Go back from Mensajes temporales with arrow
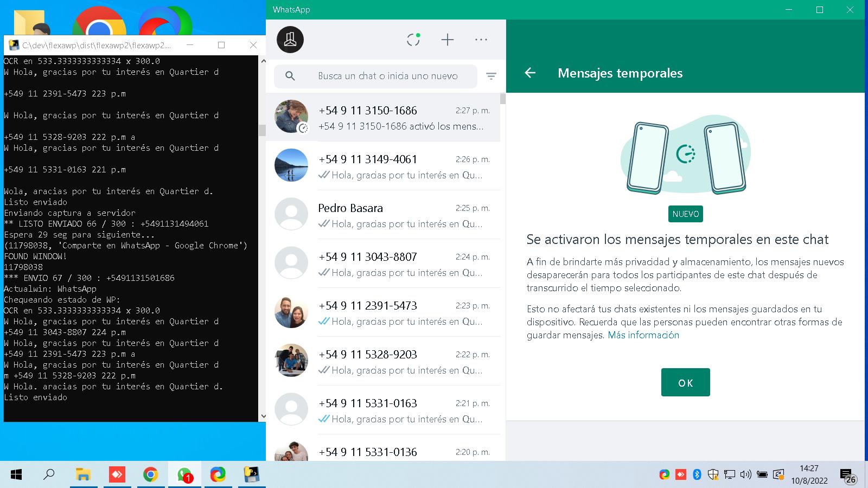Viewport: 868px width, 488px height. coord(530,73)
